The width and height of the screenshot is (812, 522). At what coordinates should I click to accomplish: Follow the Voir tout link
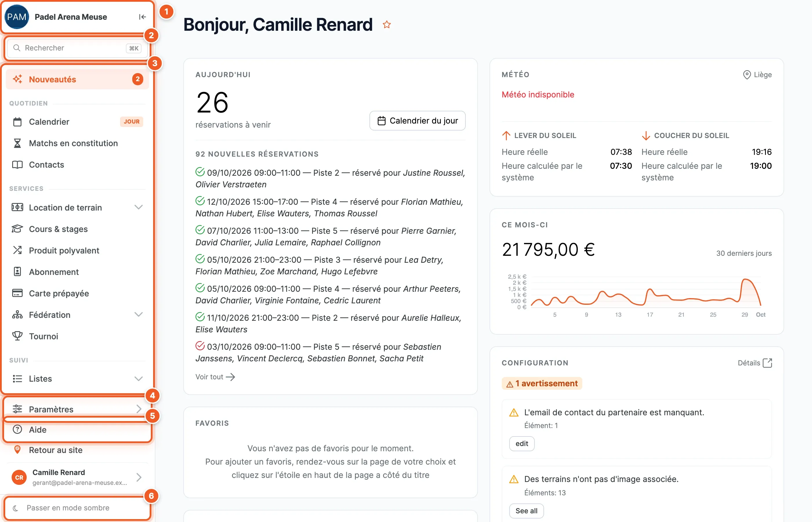[215, 377]
